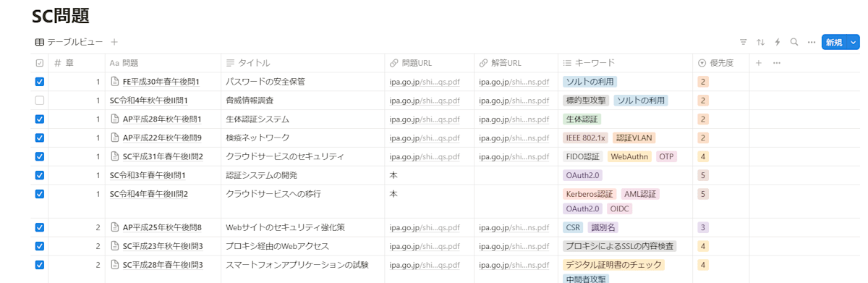This screenshot has width=868, height=283.
Task: Click the IEEE 802.1x keyword tag
Action: pyautogui.click(x=585, y=138)
